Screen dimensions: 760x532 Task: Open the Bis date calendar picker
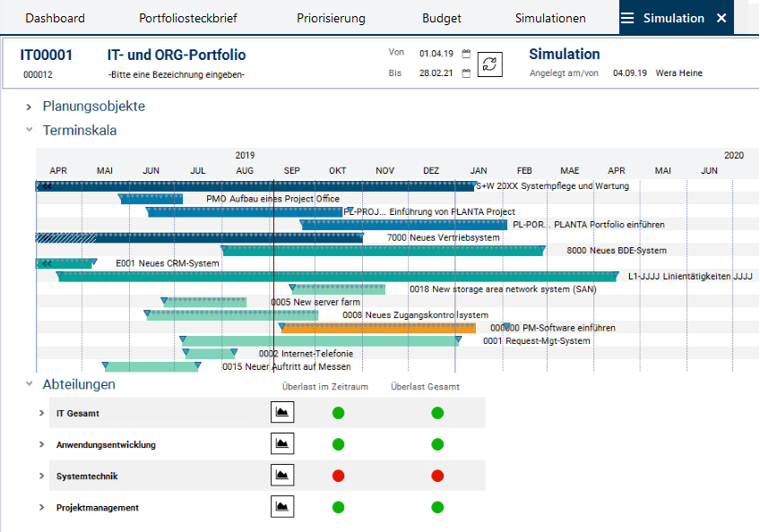click(x=466, y=74)
